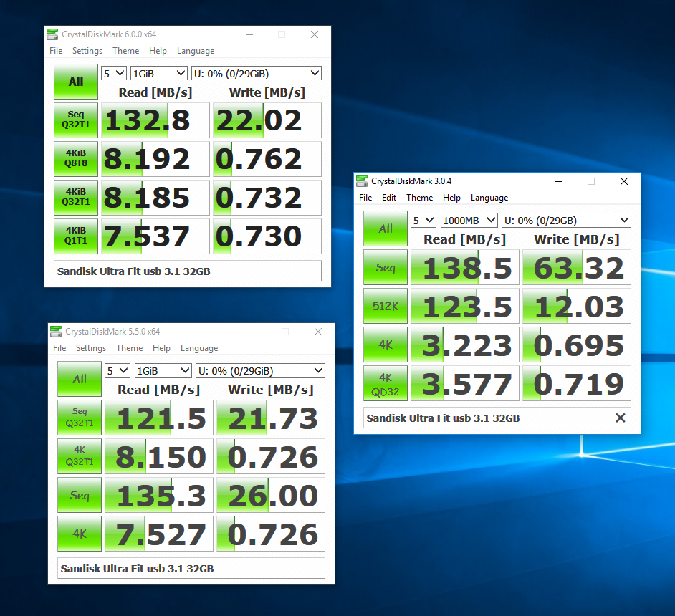Click the CrystalDiskMark 5.5.0 title bar app icon
675x616 pixels.
click(x=55, y=332)
